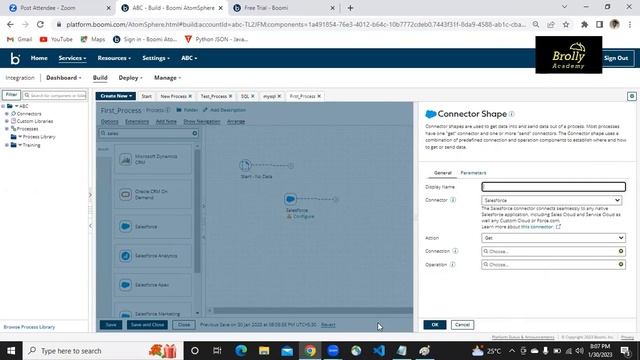Click info icon beside Operation label
The height and width of the screenshot is (360, 640).
point(452,264)
